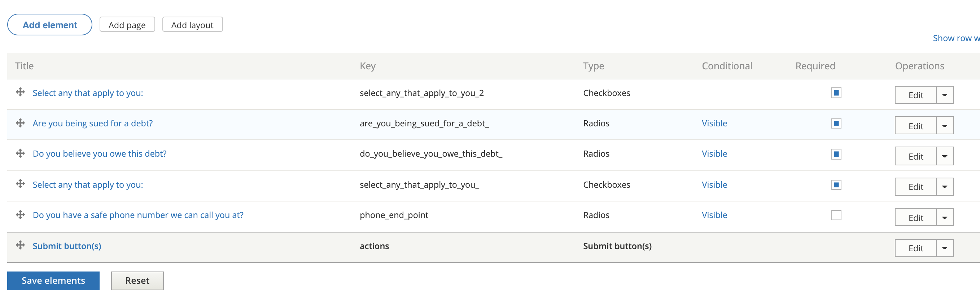This screenshot has height=304, width=980.
Task: Click drag handle for select_any_that_apply_to_you_2 row
Action: pyautogui.click(x=20, y=92)
